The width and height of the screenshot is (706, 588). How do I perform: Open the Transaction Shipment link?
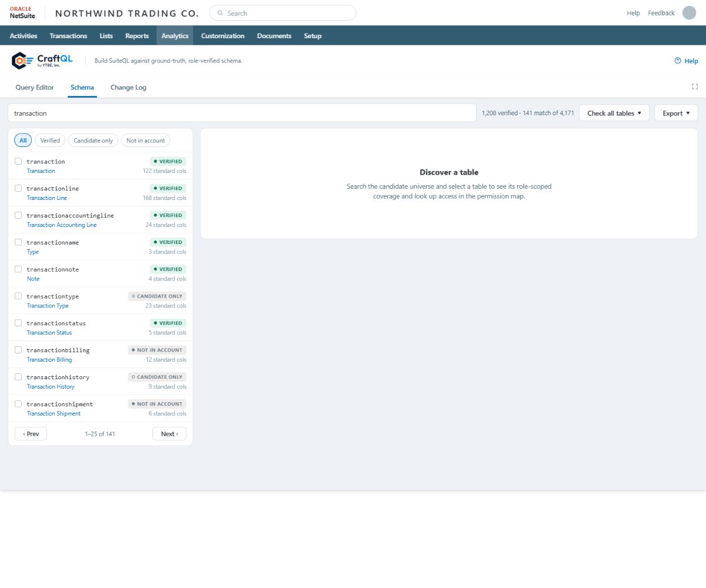54,414
